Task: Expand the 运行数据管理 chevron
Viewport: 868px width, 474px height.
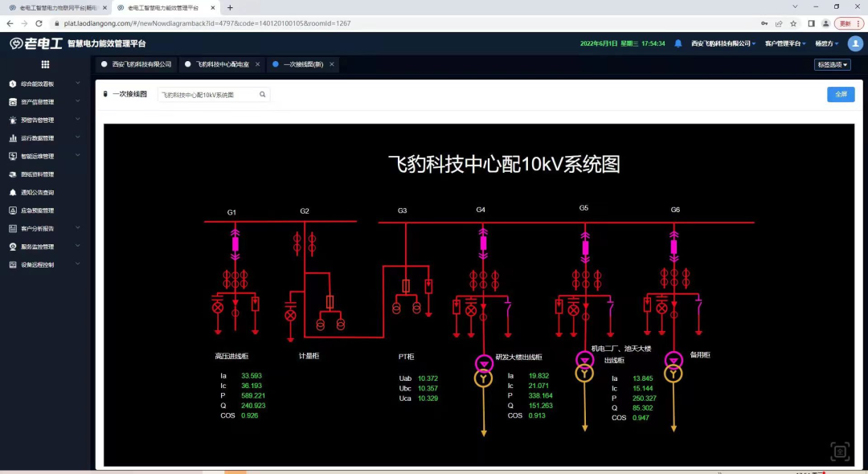Action: click(x=77, y=137)
